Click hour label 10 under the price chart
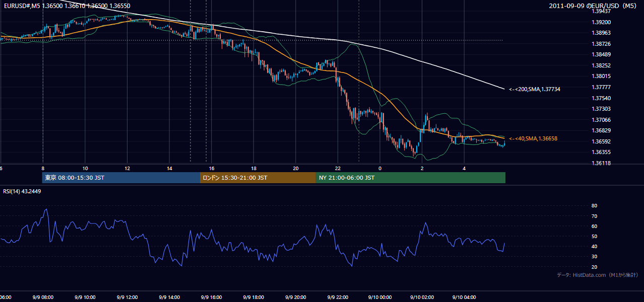The height and width of the screenshot is (302, 644). coord(85,168)
